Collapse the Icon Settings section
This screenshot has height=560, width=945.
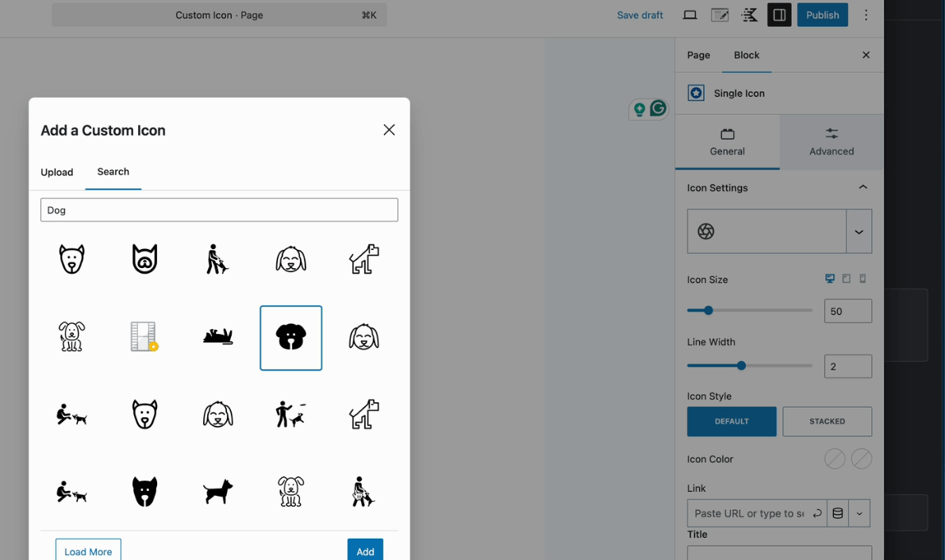pyautogui.click(x=863, y=187)
